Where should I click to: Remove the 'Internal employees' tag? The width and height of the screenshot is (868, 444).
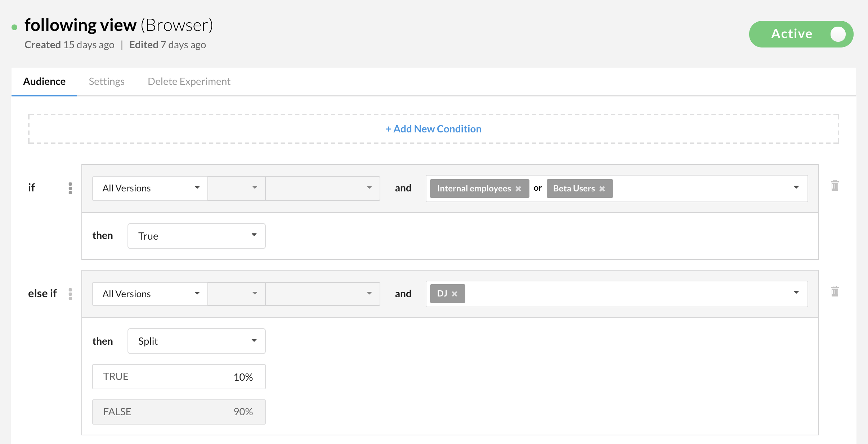click(518, 189)
